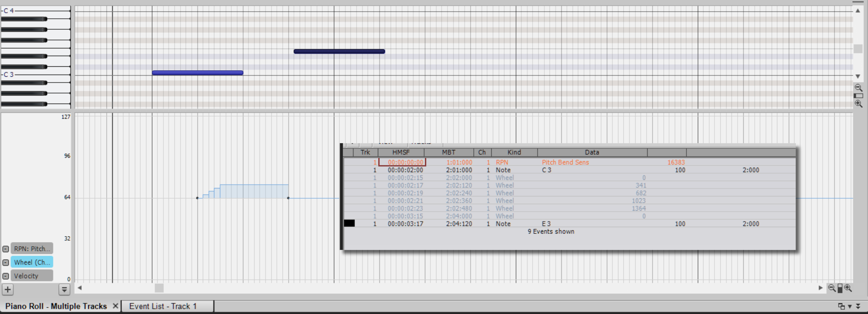This screenshot has height=314, width=868.
Task: Close the Piano Roll - Multiple Tracks tab
Action: (115, 306)
